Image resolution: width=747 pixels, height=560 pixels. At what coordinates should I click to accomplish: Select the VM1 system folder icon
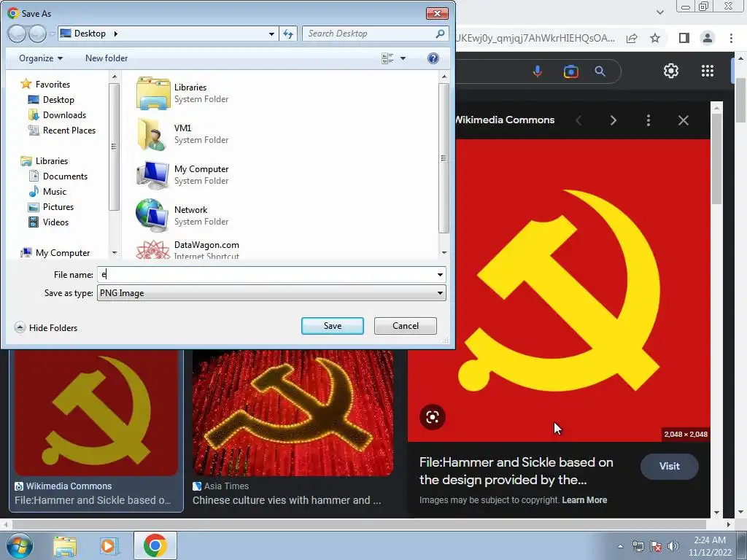(153, 134)
